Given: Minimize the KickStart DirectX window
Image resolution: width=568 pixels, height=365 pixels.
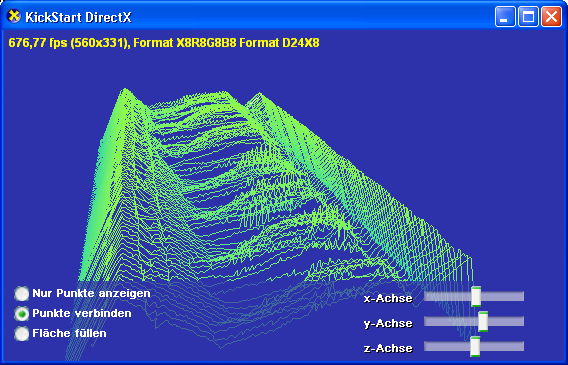Looking at the screenshot, I should point(505,17).
